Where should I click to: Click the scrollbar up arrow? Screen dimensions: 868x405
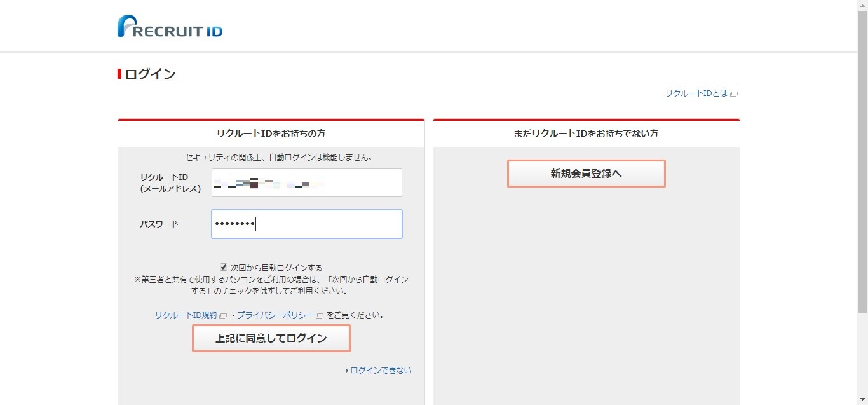(x=862, y=5)
